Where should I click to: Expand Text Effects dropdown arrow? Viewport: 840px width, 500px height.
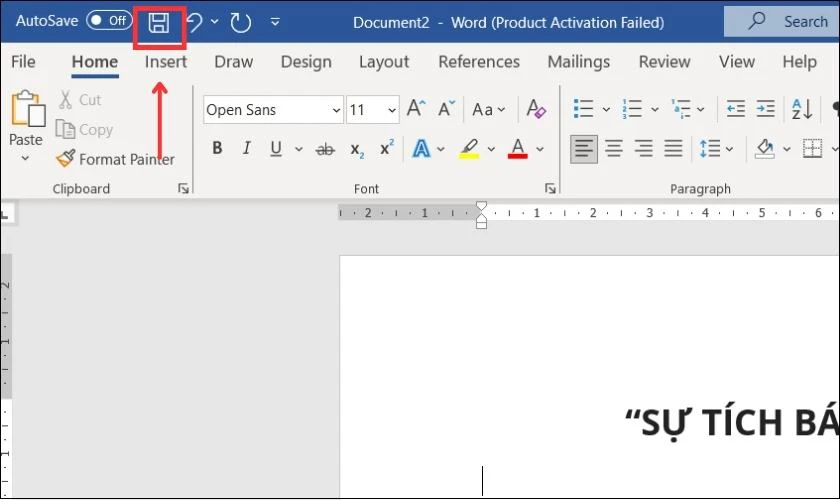coord(440,150)
